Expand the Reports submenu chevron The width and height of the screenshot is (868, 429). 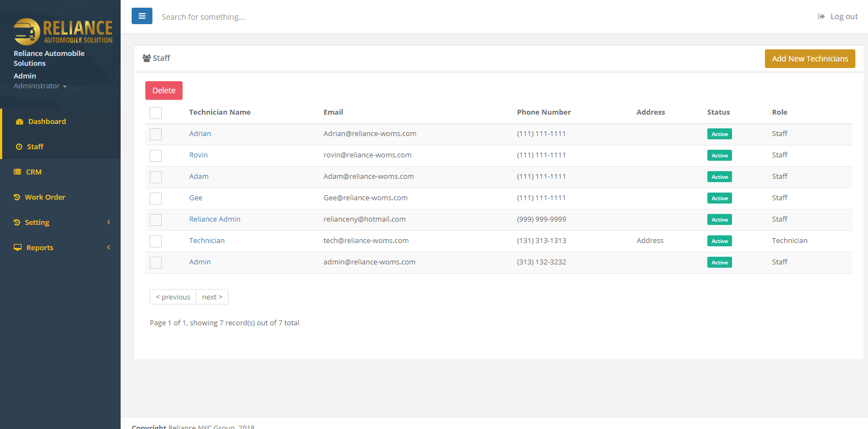tap(109, 247)
